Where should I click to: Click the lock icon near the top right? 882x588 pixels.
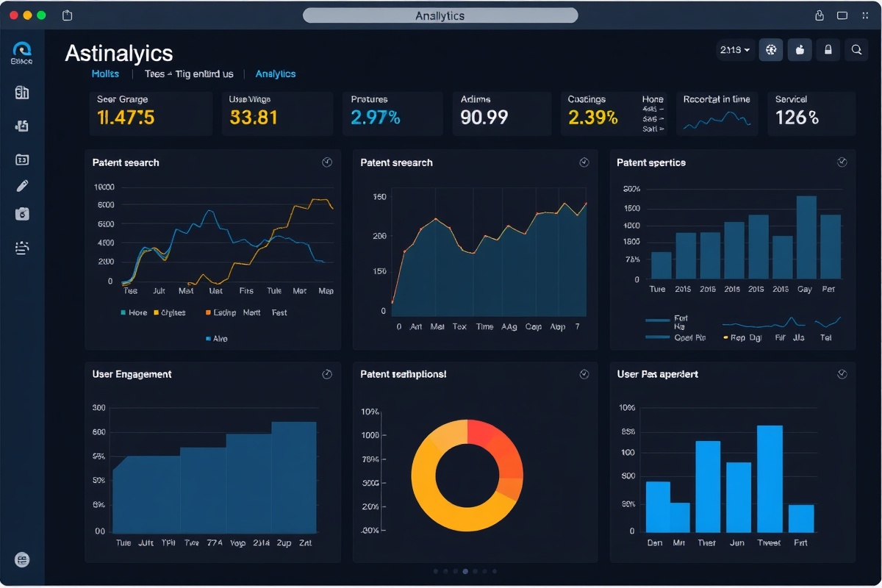(x=828, y=49)
